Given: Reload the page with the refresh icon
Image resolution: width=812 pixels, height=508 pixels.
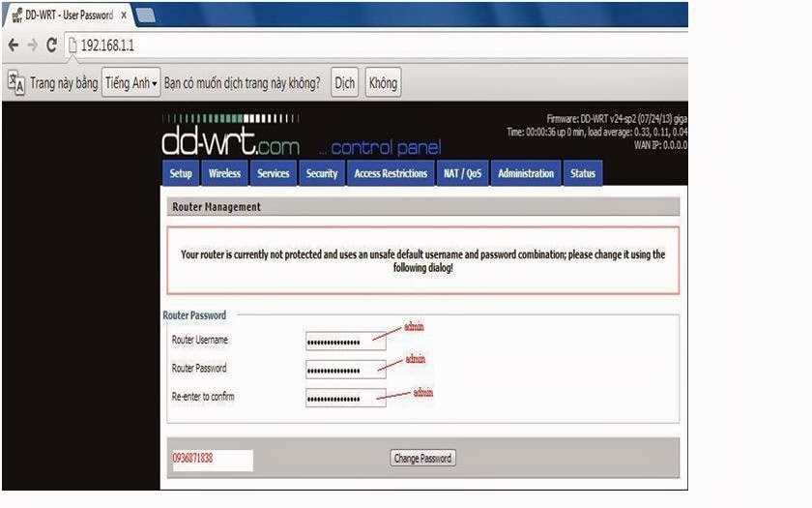Looking at the screenshot, I should click(51, 45).
